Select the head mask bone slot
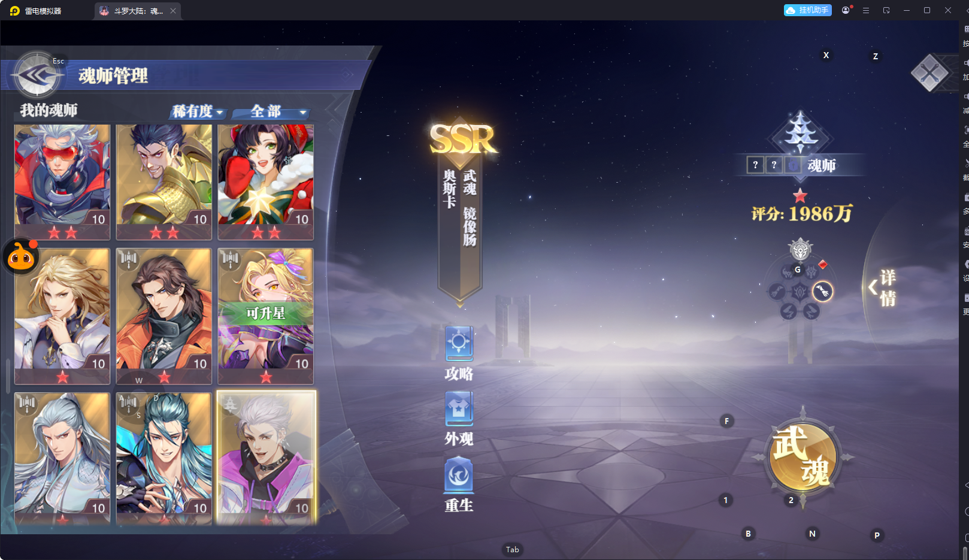Screen dimensions: 969x560 point(788,273)
